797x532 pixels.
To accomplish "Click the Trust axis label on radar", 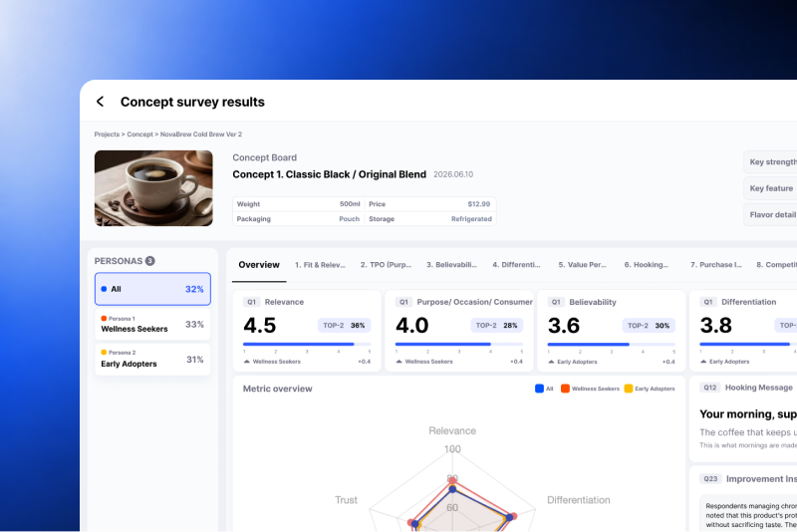I will 346,500.
